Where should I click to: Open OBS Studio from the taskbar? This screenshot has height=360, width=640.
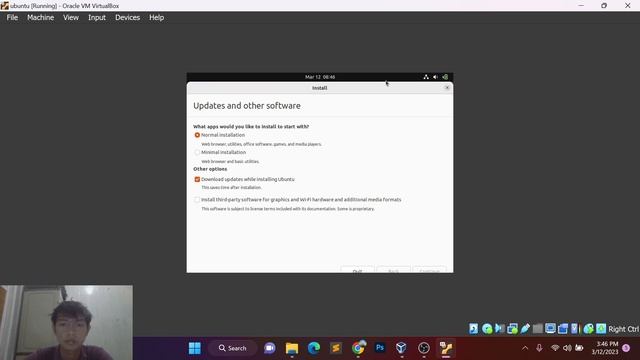click(424, 348)
